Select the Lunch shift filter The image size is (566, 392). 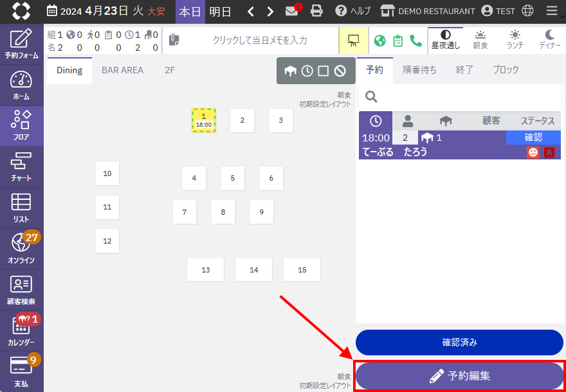coord(515,40)
